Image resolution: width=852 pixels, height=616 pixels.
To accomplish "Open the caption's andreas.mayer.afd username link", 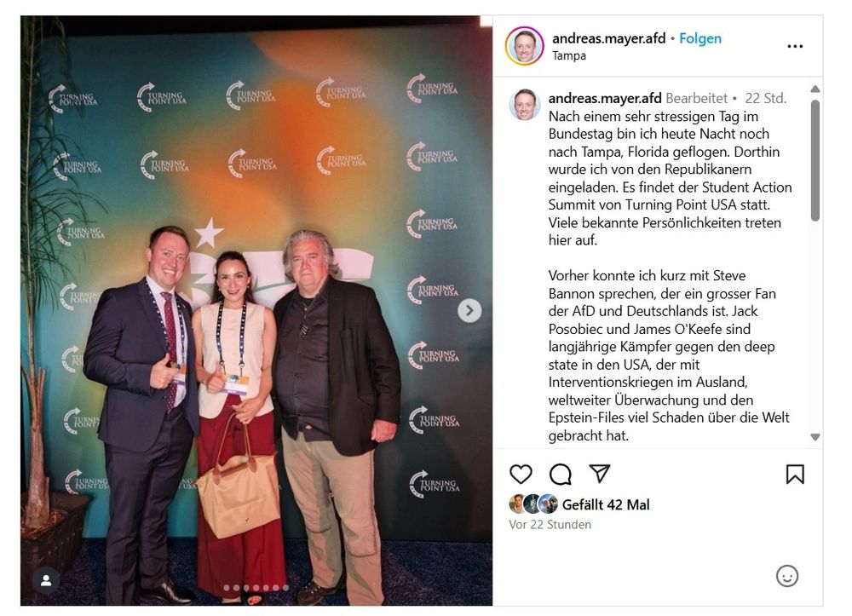I will [605, 98].
